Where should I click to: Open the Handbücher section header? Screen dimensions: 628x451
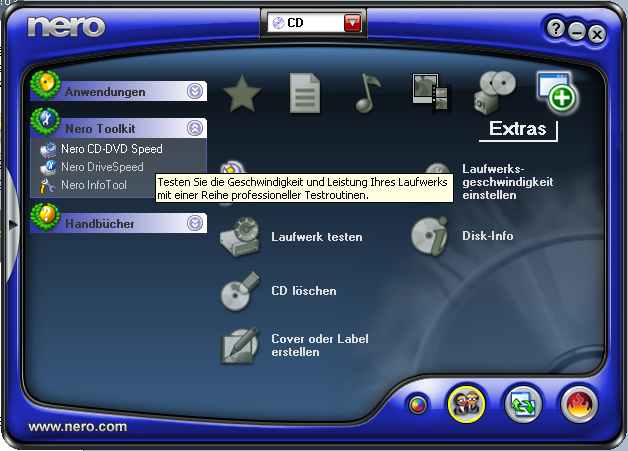tap(119, 223)
